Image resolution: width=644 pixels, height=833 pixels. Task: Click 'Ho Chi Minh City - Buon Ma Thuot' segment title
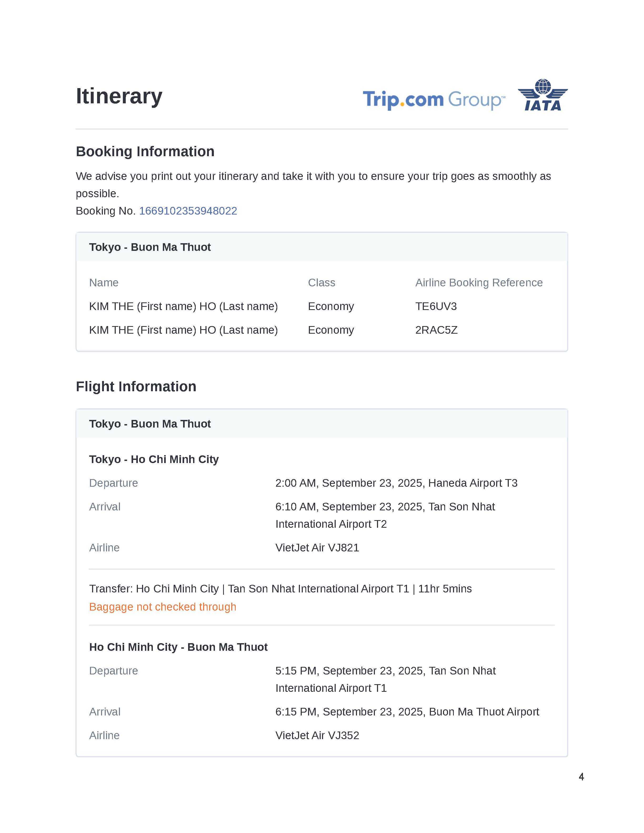pos(178,647)
